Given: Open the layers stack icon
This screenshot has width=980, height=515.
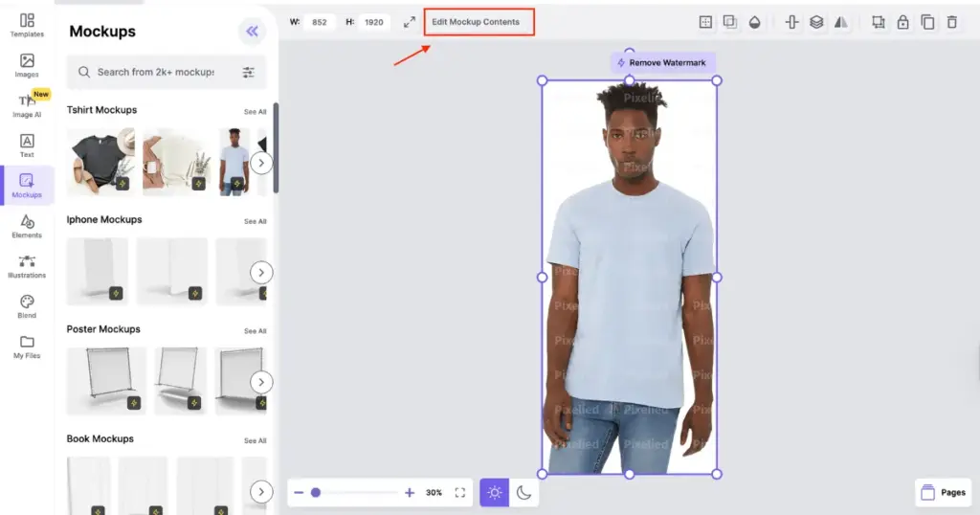Looking at the screenshot, I should coord(816,23).
